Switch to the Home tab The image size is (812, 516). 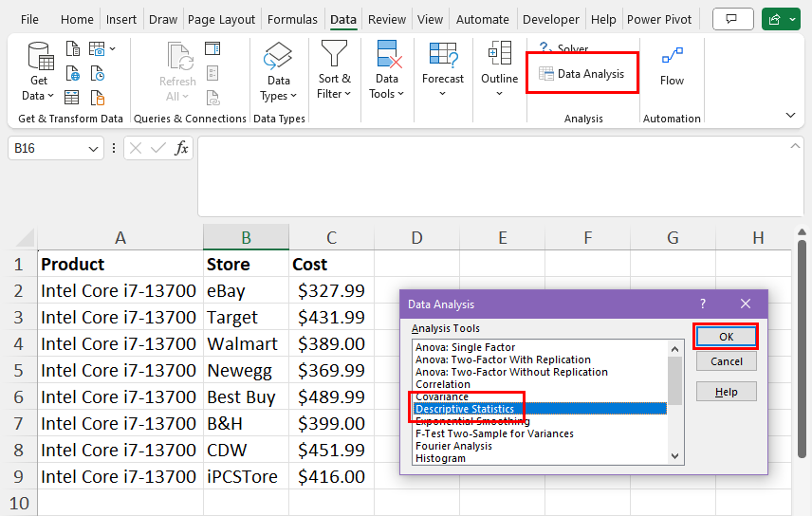pos(77,20)
